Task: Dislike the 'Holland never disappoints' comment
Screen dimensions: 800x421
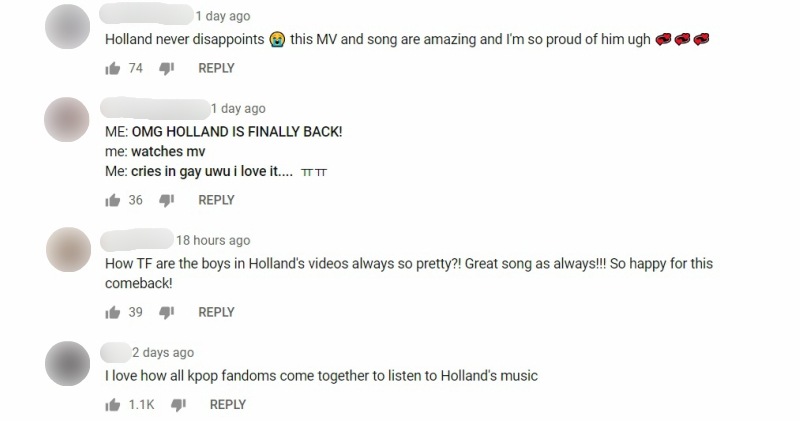Action: click(x=166, y=68)
